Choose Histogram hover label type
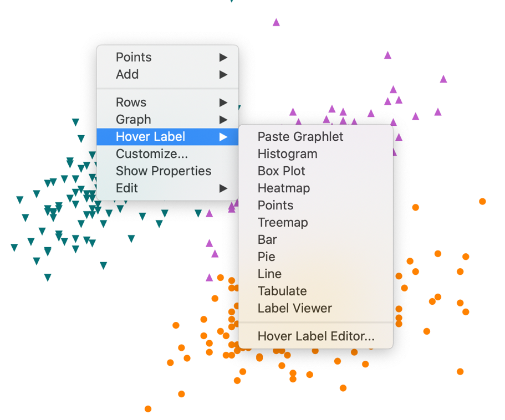This screenshot has width=505, height=420. (288, 154)
